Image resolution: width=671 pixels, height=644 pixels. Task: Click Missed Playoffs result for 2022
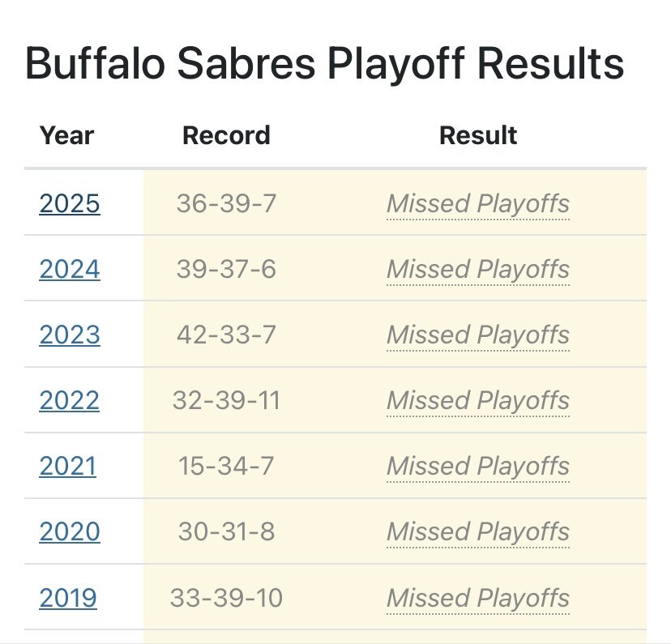pos(478,401)
